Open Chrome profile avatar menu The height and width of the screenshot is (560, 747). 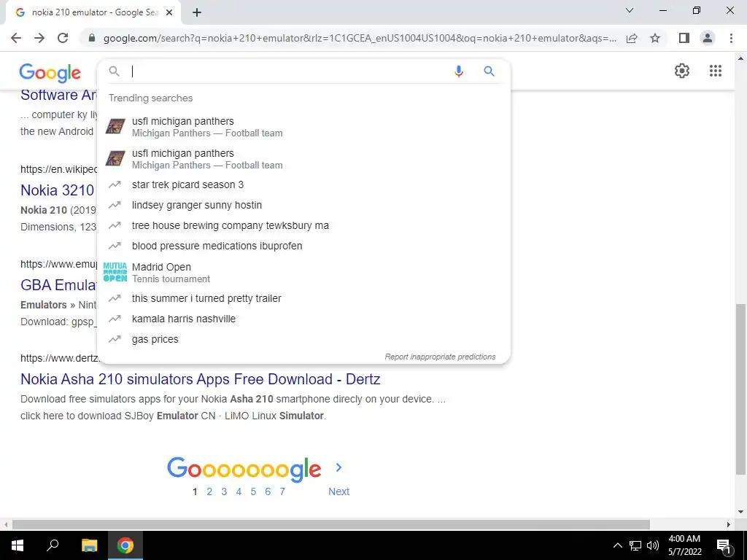coord(708,38)
